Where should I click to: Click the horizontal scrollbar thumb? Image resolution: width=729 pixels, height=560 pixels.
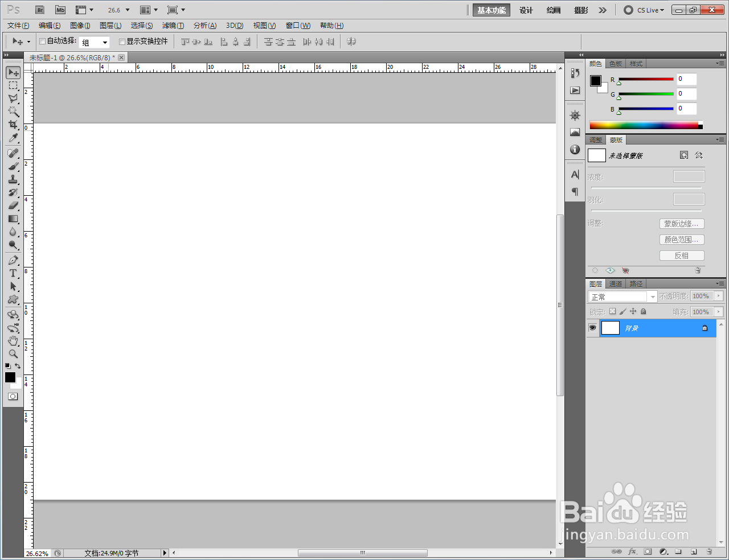(362, 553)
